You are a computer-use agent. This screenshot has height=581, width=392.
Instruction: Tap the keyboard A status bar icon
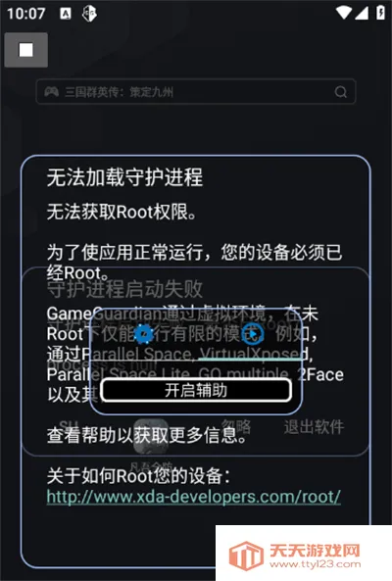pyautogui.click(x=66, y=14)
